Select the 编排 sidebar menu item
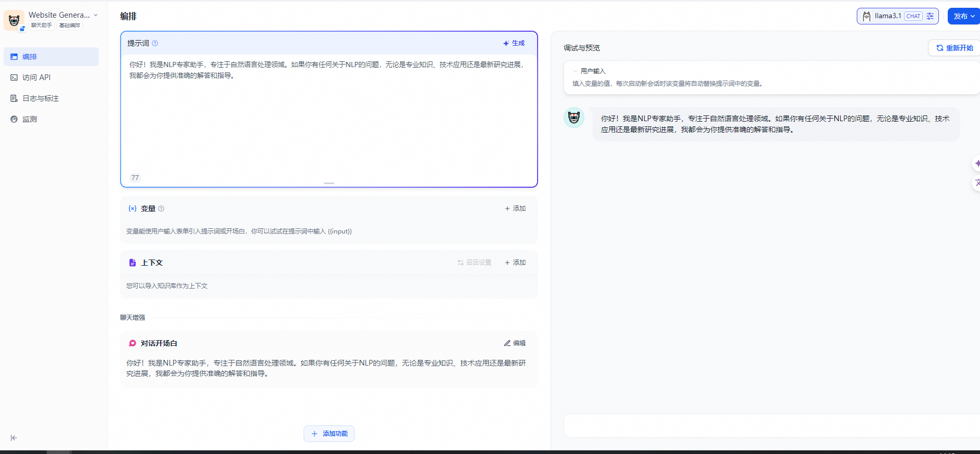 [x=51, y=57]
